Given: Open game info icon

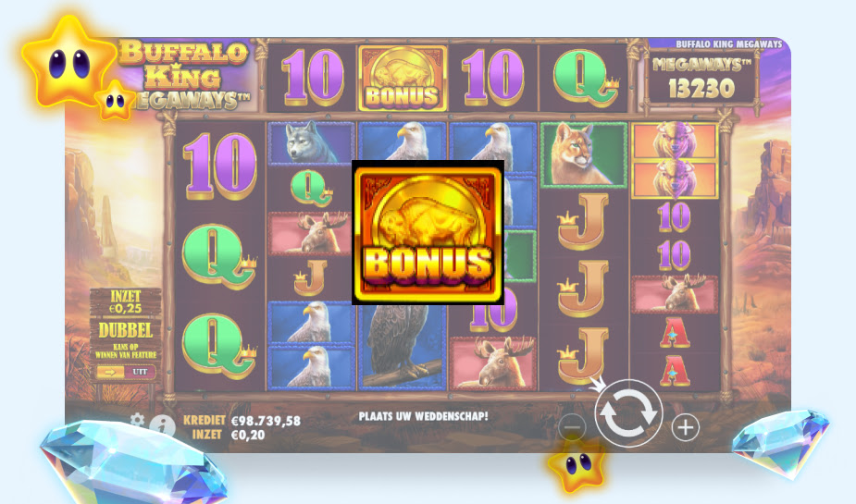Looking at the screenshot, I should point(162,426).
